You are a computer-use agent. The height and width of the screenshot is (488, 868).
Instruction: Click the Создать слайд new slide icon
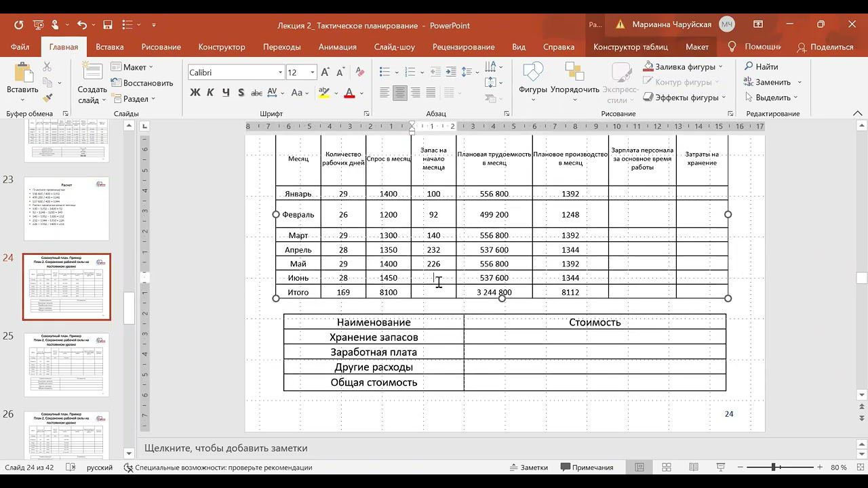click(92, 72)
